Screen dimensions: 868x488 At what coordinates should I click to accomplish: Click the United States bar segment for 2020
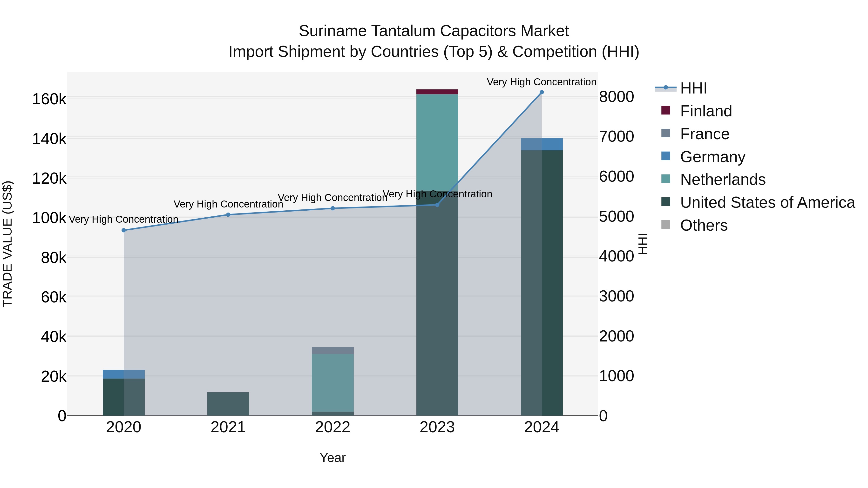pyautogui.click(x=124, y=397)
